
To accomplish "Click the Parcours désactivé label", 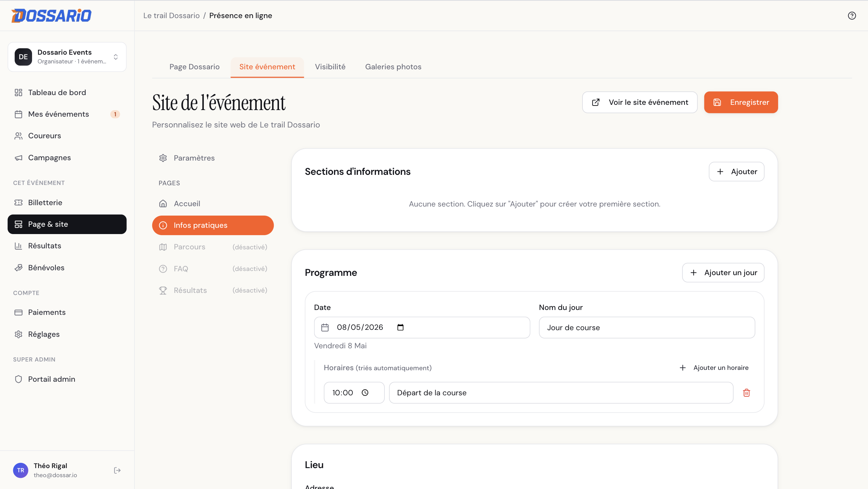I will click(250, 247).
